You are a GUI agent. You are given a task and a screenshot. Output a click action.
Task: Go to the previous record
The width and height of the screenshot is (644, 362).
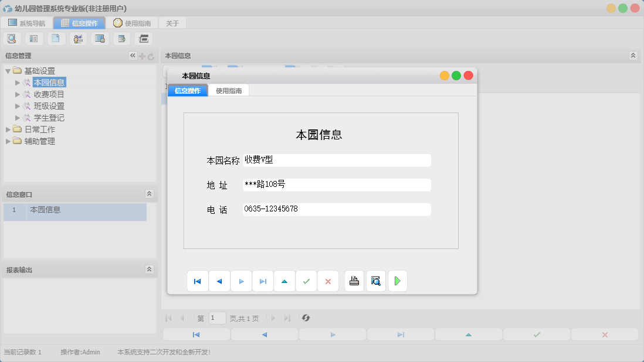(x=219, y=281)
